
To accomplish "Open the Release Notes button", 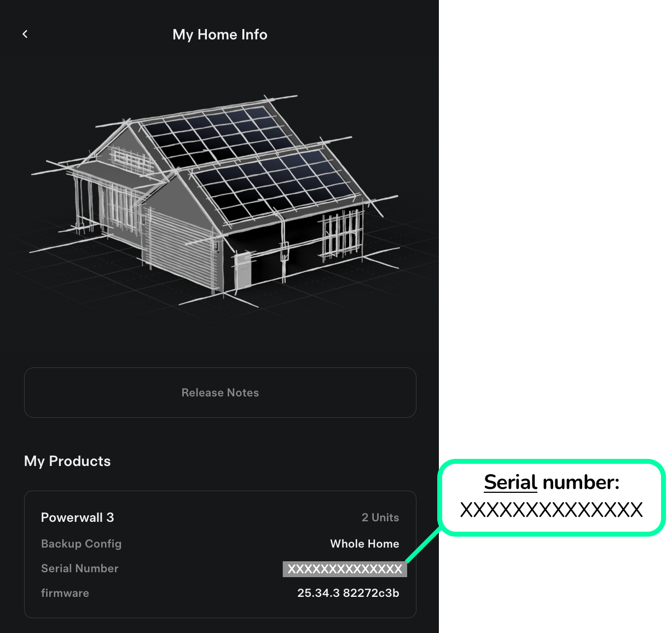I will 220,393.
